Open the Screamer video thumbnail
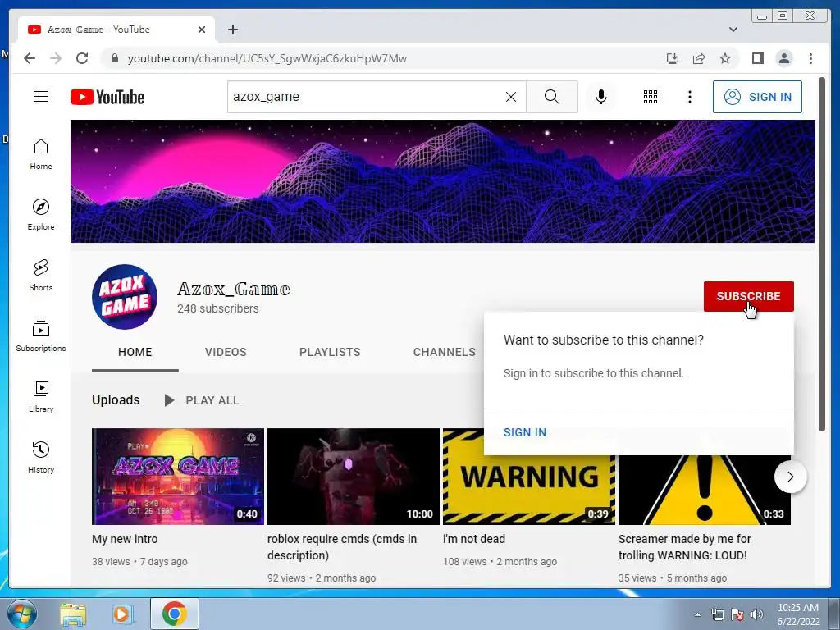 [705, 490]
